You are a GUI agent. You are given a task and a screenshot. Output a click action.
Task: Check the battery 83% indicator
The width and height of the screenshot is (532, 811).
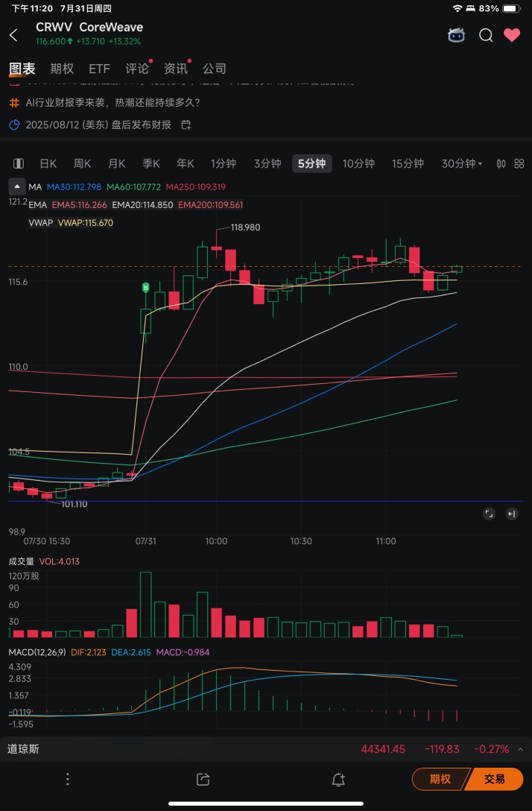pos(501,8)
